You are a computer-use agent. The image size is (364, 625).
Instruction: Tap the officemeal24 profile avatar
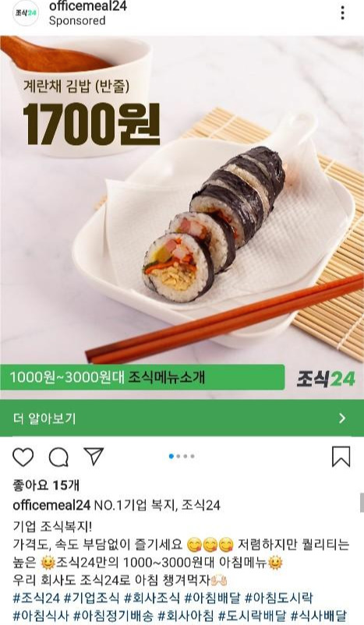[26, 13]
